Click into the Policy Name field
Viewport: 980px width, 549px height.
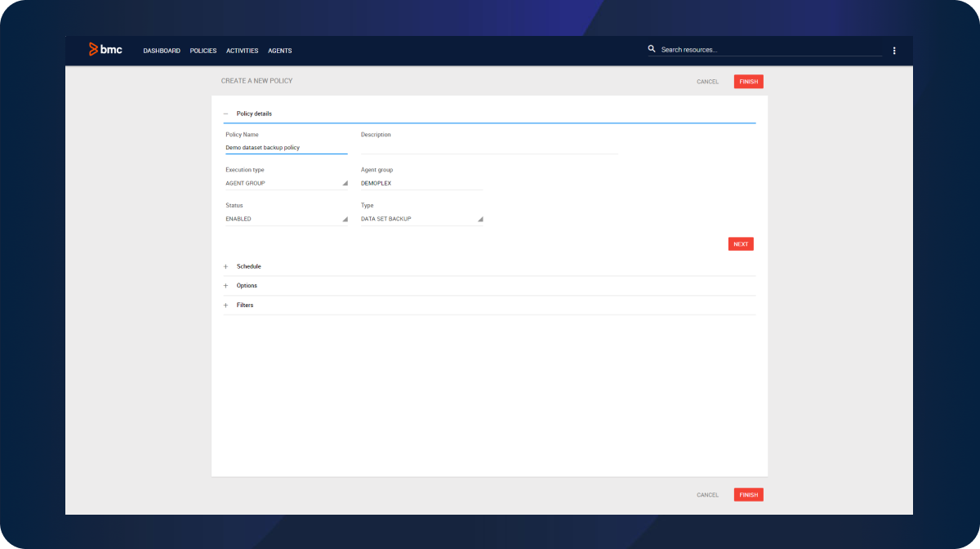pos(286,148)
